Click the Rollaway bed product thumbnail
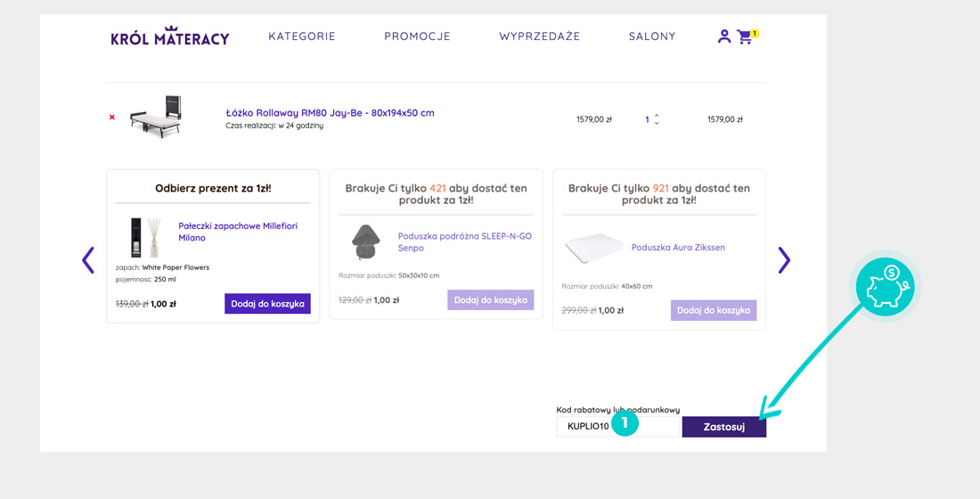980x499 pixels. [155, 117]
